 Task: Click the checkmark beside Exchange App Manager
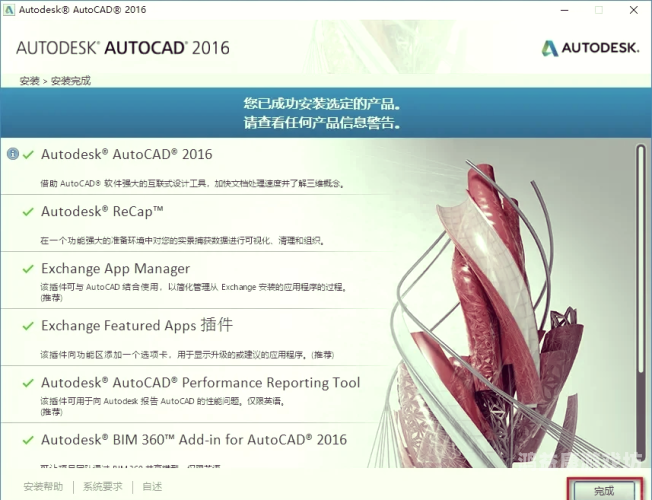29,269
